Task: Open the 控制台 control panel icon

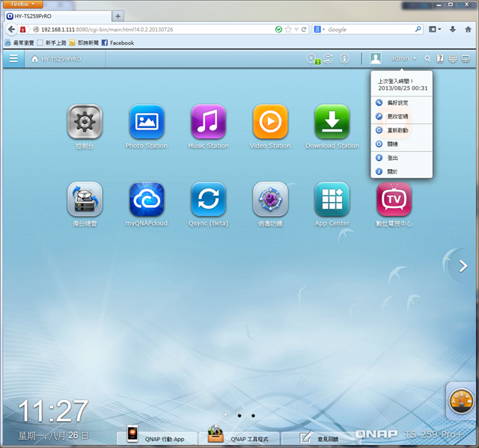Action: pos(85,121)
